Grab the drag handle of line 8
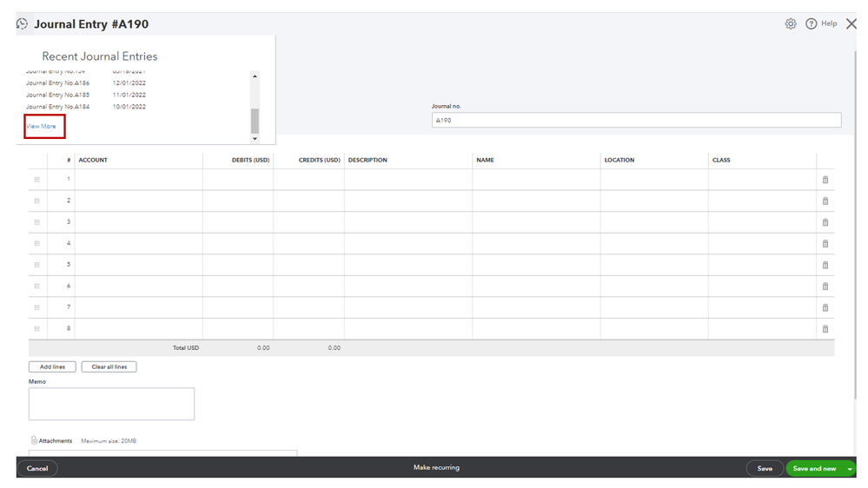The width and height of the screenshot is (868, 488). coord(37,328)
